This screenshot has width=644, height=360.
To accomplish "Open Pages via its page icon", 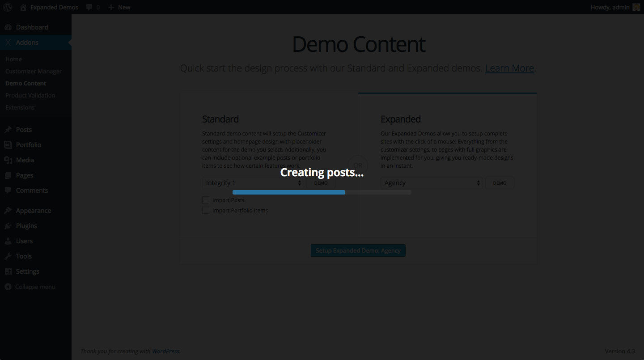I will (8, 175).
